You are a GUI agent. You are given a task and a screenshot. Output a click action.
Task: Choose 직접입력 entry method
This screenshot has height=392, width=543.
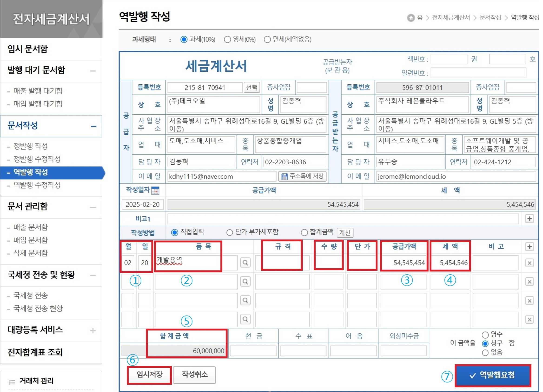click(175, 232)
